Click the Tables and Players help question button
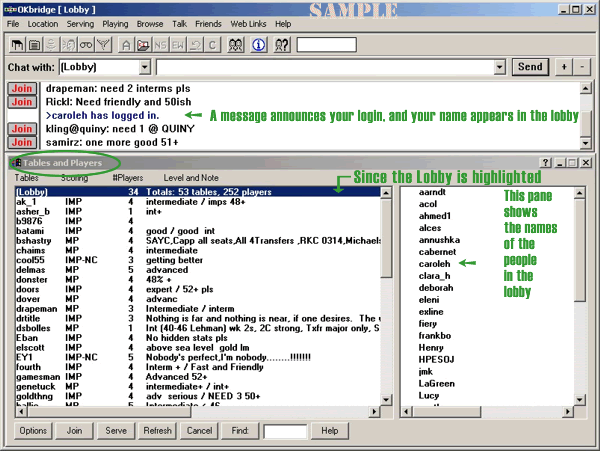The height and width of the screenshot is (451, 600). [x=545, y=163]
